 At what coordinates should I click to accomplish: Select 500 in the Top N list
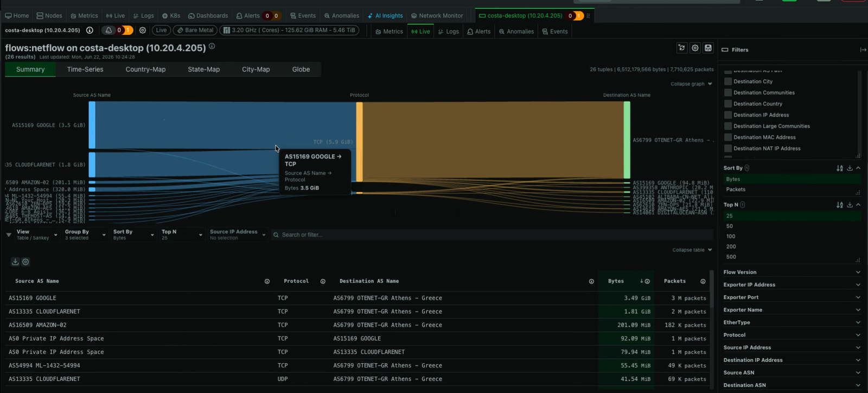tap(792, 257)
